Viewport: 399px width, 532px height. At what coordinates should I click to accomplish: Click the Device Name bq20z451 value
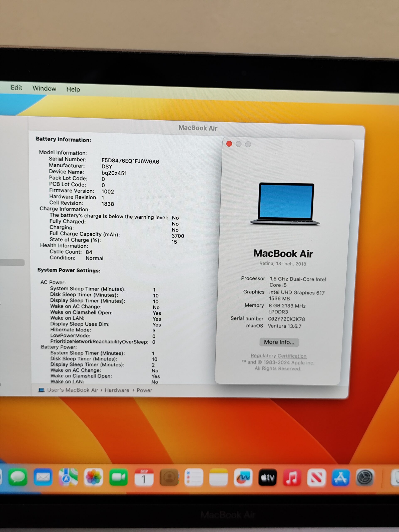[114, 173]
